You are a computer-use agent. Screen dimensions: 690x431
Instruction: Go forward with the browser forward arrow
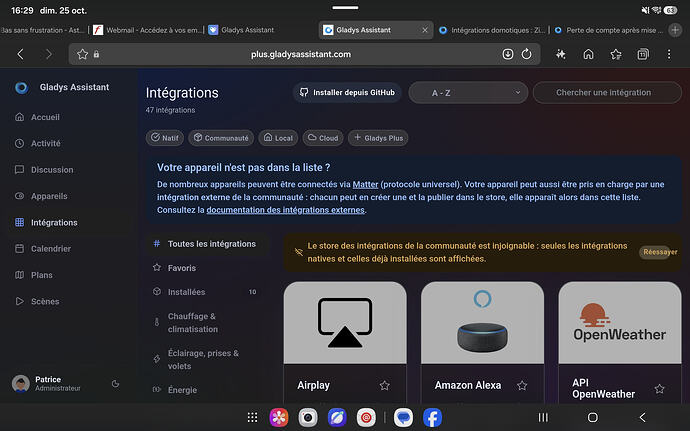point(48,54)
